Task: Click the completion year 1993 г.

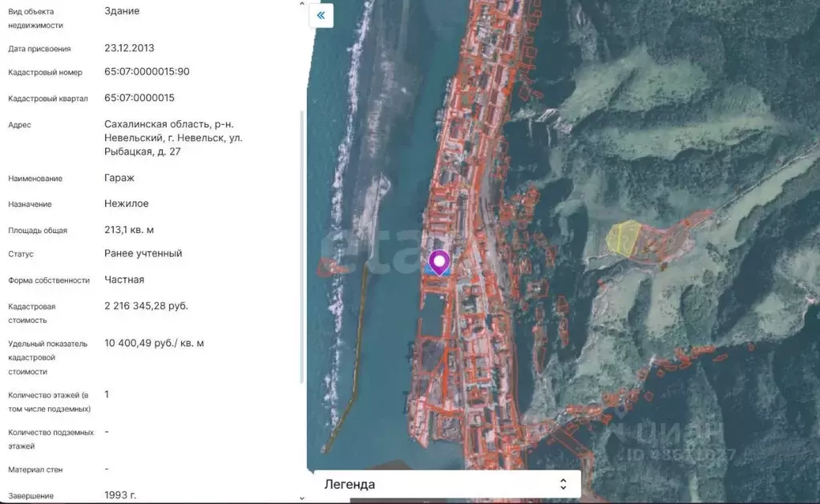Action: [x=119, y=495]
